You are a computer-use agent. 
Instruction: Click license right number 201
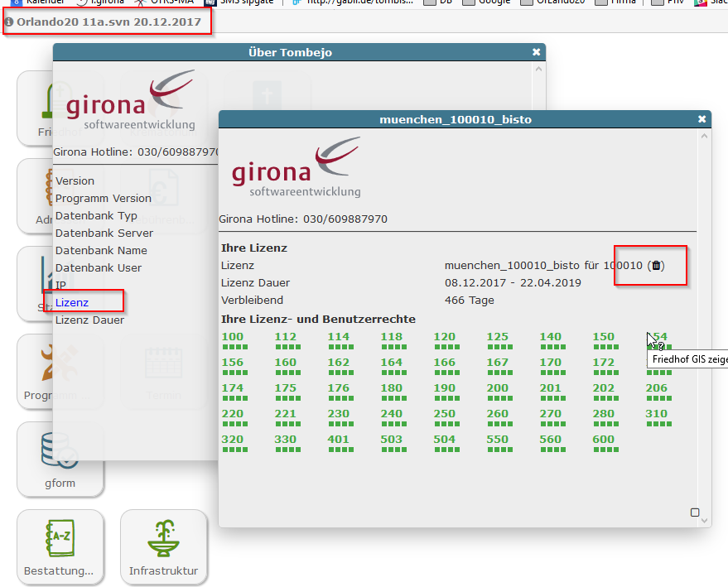550,388
